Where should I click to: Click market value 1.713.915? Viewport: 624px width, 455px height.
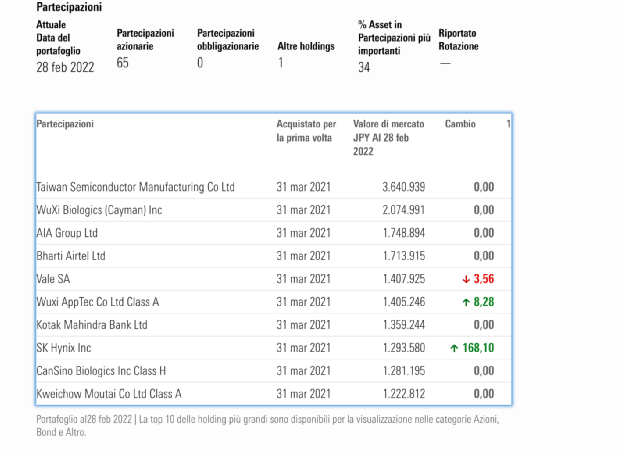click(x=404, y=256)
